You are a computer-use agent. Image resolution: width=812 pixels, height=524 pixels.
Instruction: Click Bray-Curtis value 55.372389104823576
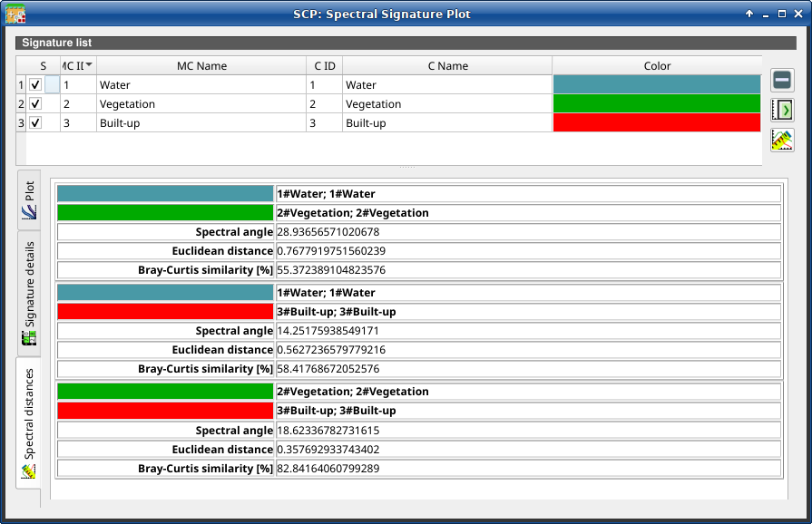pyautogui.click(x=331, y=270)
